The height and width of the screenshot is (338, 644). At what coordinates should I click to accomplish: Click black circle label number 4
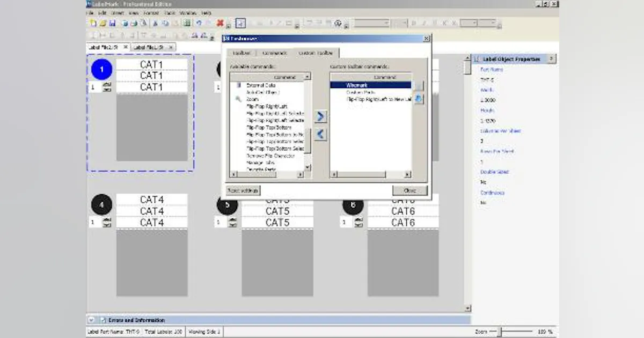pos(102,205)
